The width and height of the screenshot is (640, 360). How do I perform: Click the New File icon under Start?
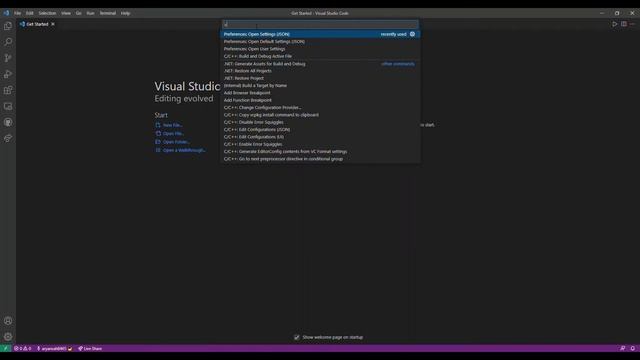[158, 125]
